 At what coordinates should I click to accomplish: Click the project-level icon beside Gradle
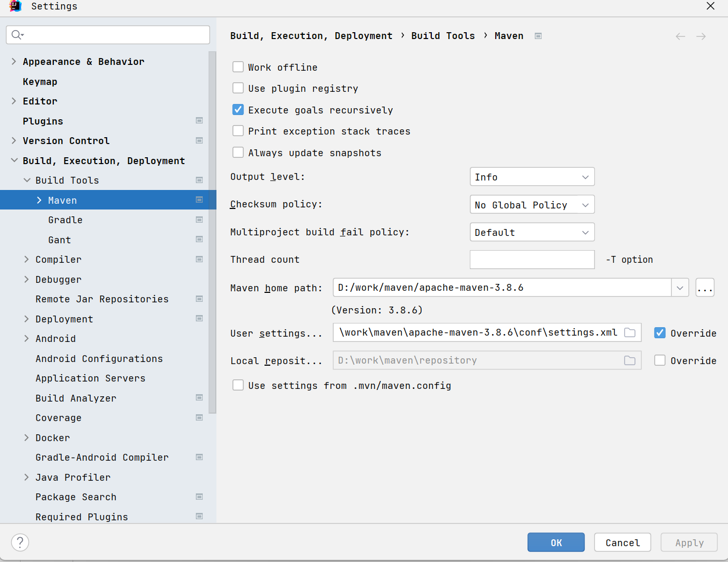point(199,220)
